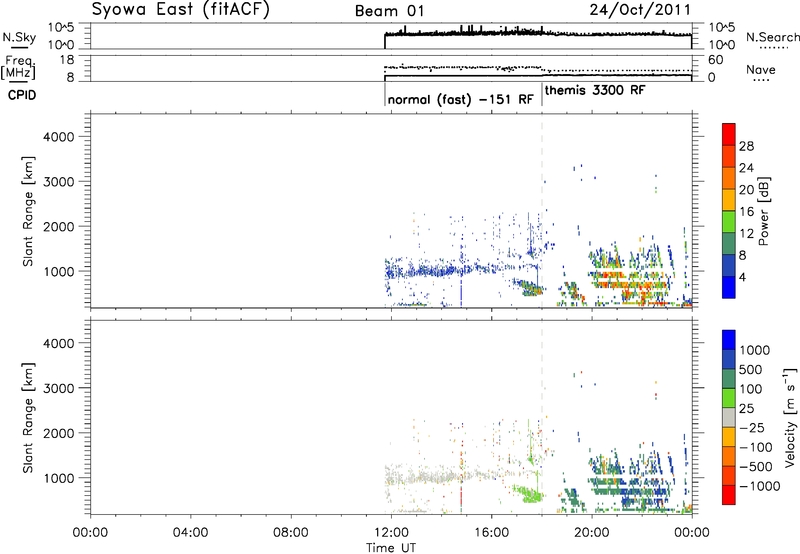The height and width of the screenshot is (554, 800).
Task: Click the 'N.Search' legend label
Action: coord(772,37)
